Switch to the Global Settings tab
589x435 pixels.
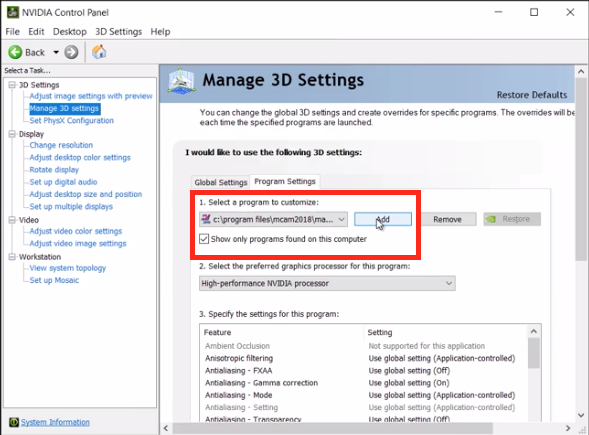click(x=220, y=183)
